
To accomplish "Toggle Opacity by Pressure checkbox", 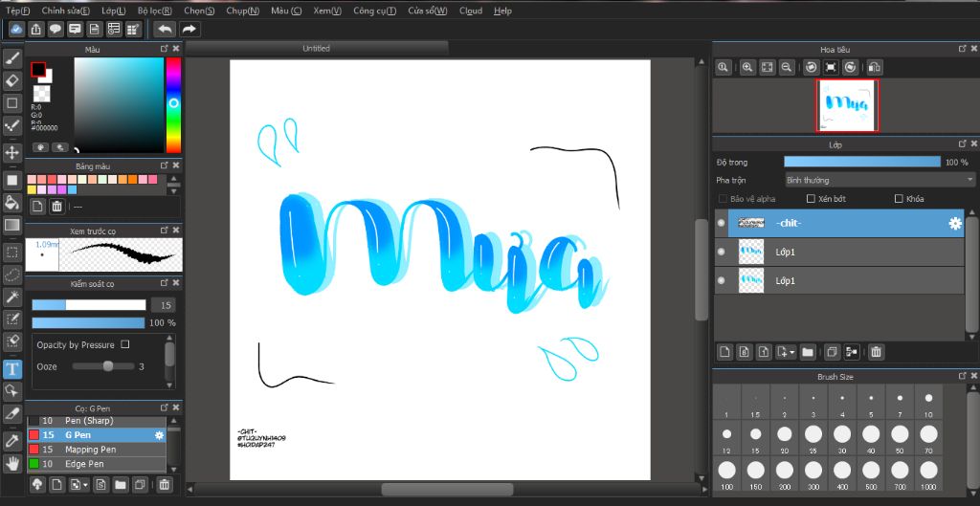I will 125,344.
